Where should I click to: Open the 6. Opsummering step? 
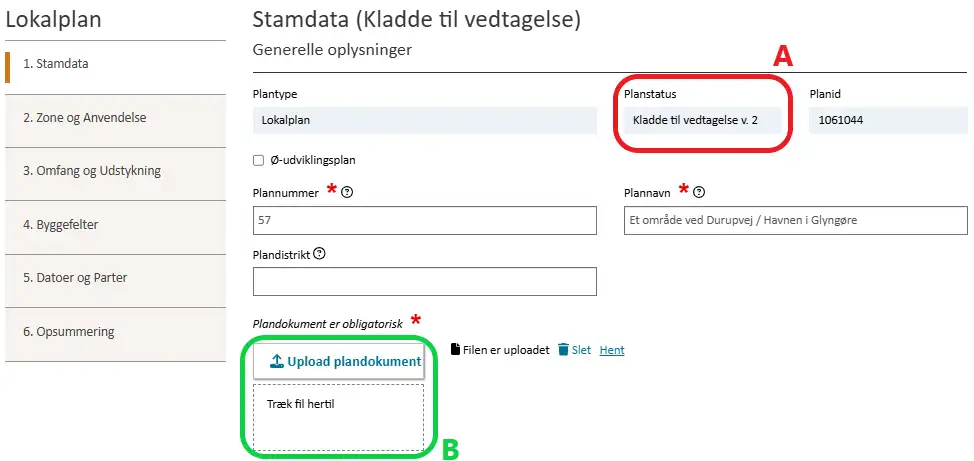click(116, 332)
